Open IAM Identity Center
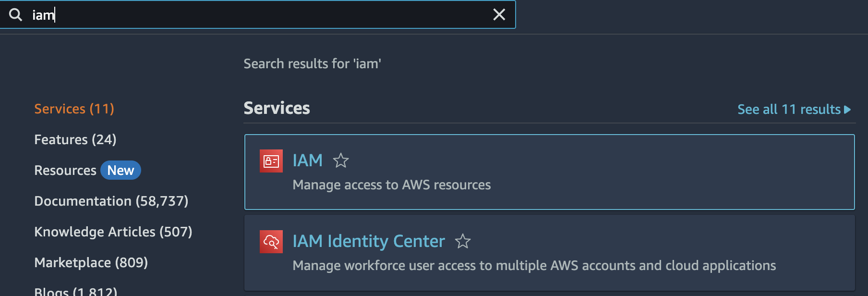Image resolution: width=868 pixels, height=296 pixels. (x=368, y=241)
